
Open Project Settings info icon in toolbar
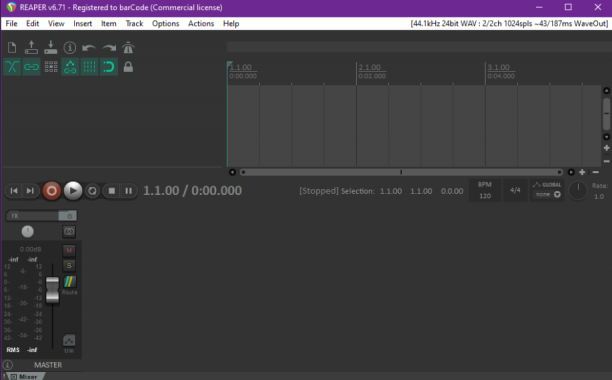tap(70, 48)
